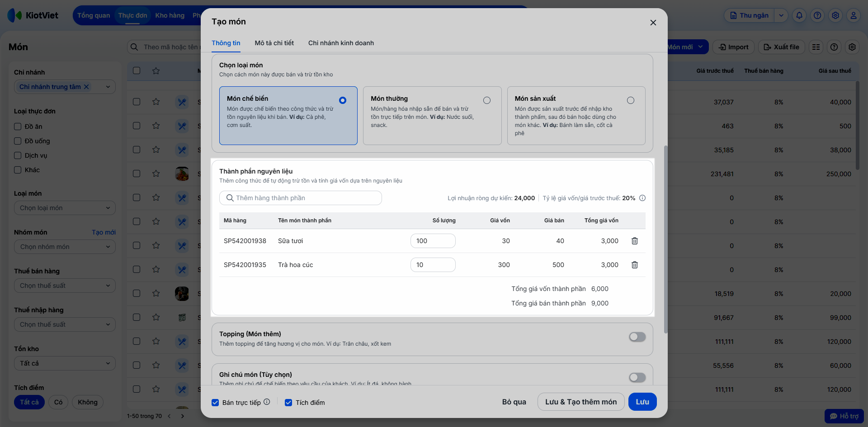Click the Thêm hàng thành phần search field
868x427 pixels.
[x=301, y=198]
